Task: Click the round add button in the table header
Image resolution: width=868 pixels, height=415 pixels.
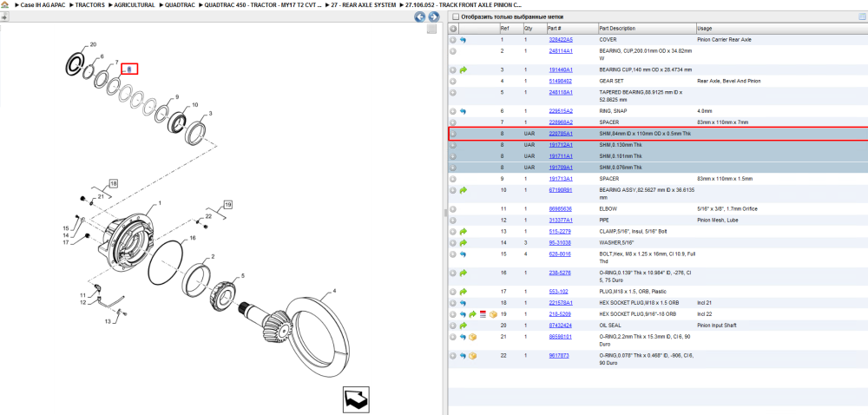Action: pos(453,29)
